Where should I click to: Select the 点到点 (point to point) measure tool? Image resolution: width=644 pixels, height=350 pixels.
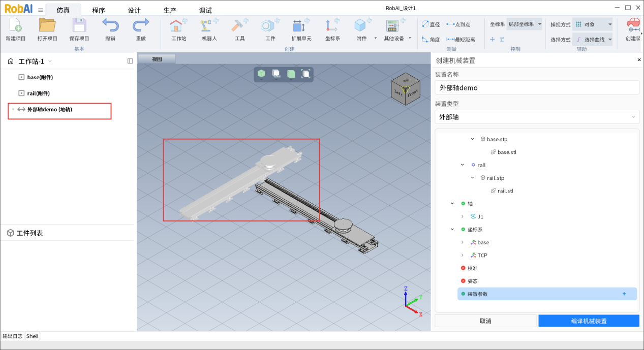tap(458, 24)
